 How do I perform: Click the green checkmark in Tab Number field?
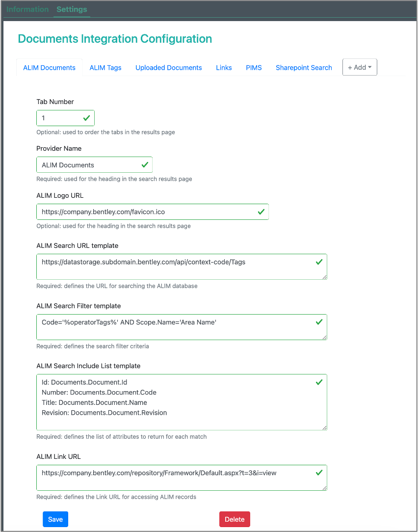pyautogui.click(x=86, y=118)
